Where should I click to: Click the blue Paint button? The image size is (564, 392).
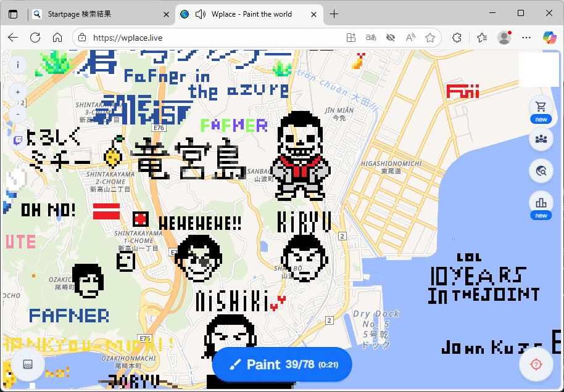pos(282,364)
